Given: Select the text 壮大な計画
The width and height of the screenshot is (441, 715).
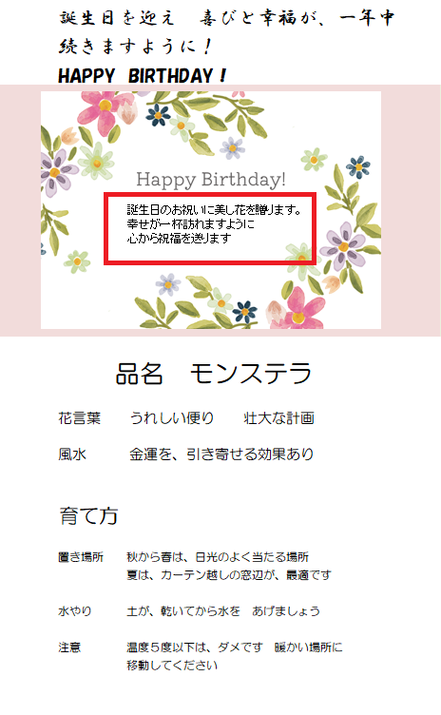Looking at the screenshot, I should pos(279,418).
